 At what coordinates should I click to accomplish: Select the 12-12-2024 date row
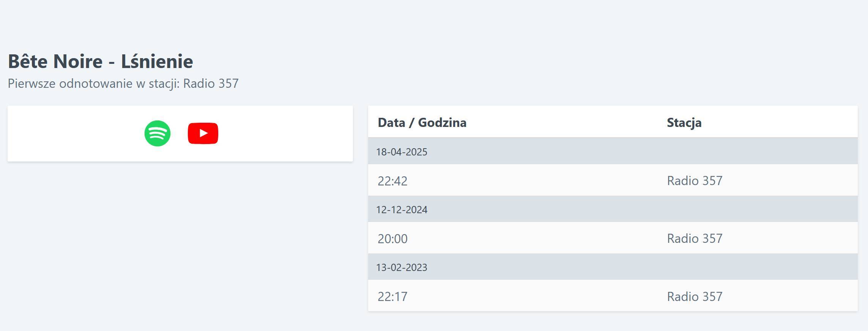[402, 210]
